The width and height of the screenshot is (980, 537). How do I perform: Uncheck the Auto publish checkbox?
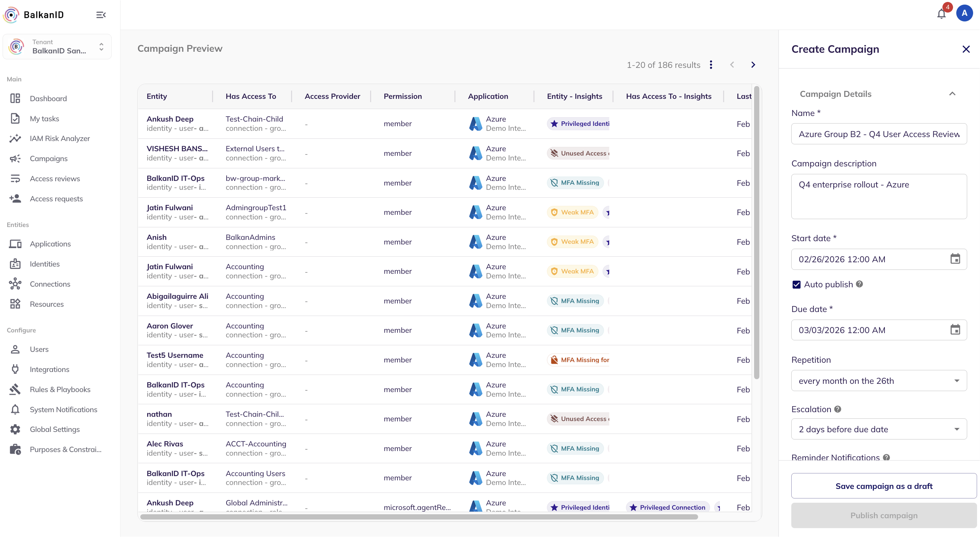coord(796,284)
